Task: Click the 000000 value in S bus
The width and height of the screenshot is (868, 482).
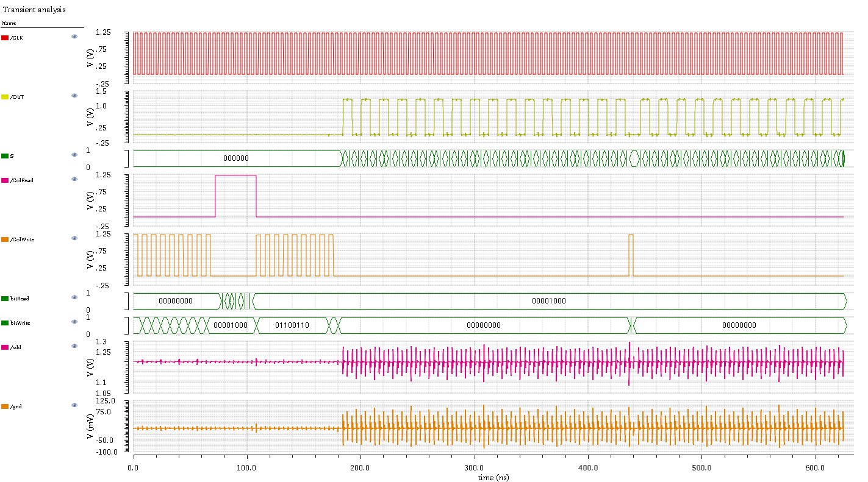Action: pyautogui.click(x=235, y=158)
